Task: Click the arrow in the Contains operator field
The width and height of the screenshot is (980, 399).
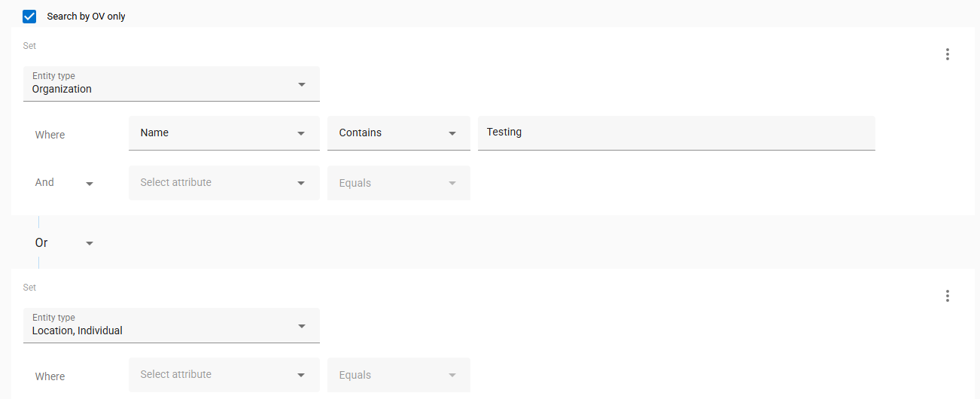Action: pyautogui.click(x=452, y=133)
